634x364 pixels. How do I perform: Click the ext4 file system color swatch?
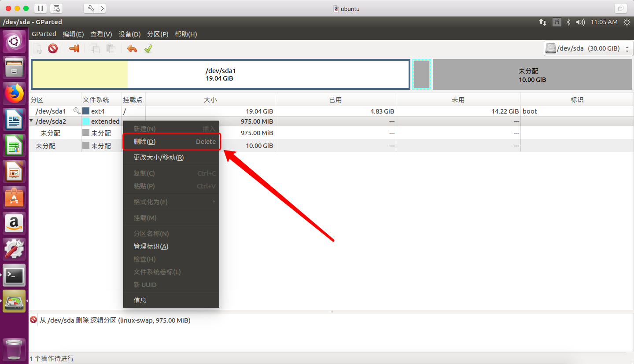(x=86, y=111)
